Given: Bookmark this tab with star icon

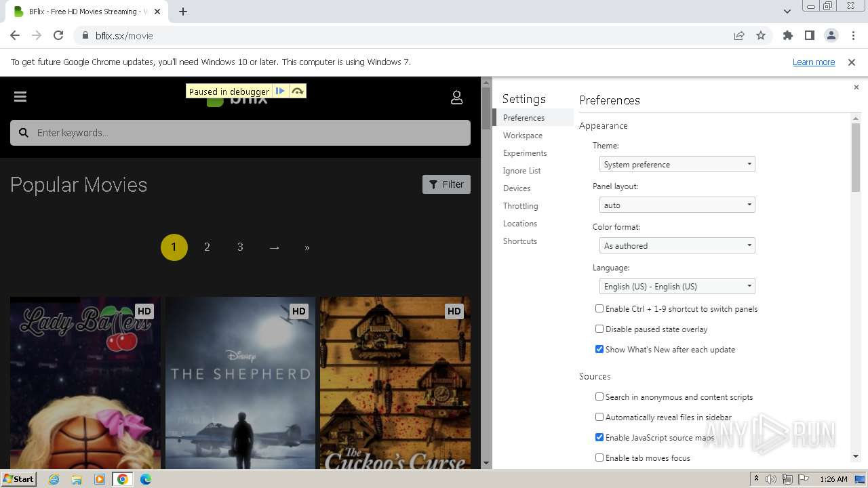Looking at the screenshot, I should [x=761, y=35].
